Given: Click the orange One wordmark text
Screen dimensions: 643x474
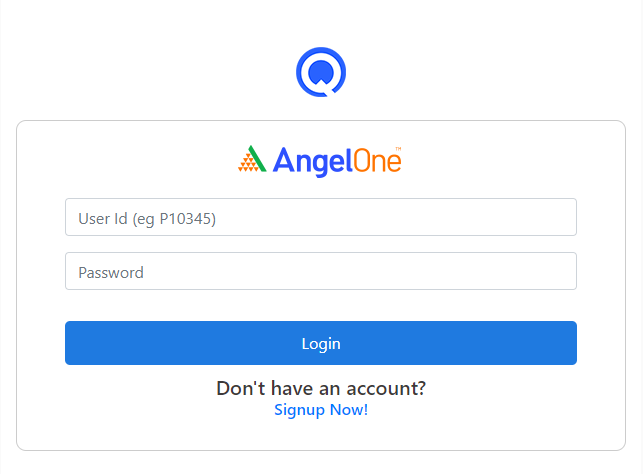Looking at the screenshot, I should [377, 160].
